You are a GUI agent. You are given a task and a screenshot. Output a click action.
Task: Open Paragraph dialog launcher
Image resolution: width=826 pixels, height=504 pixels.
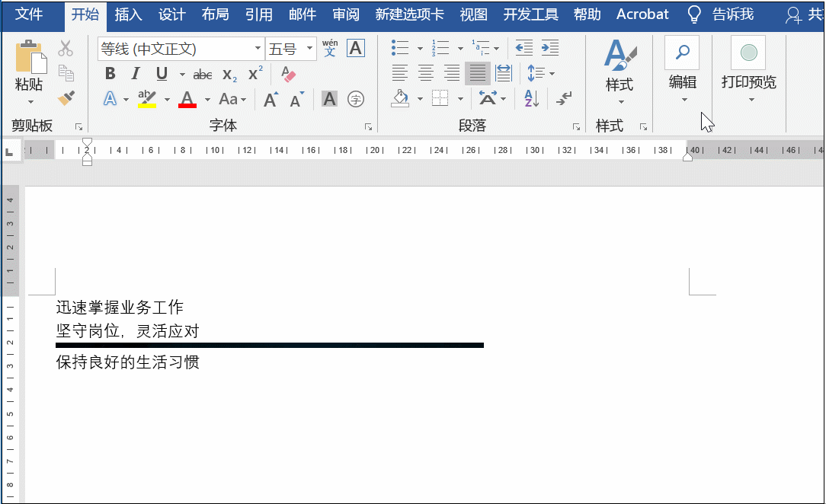(x=576, y=127)
